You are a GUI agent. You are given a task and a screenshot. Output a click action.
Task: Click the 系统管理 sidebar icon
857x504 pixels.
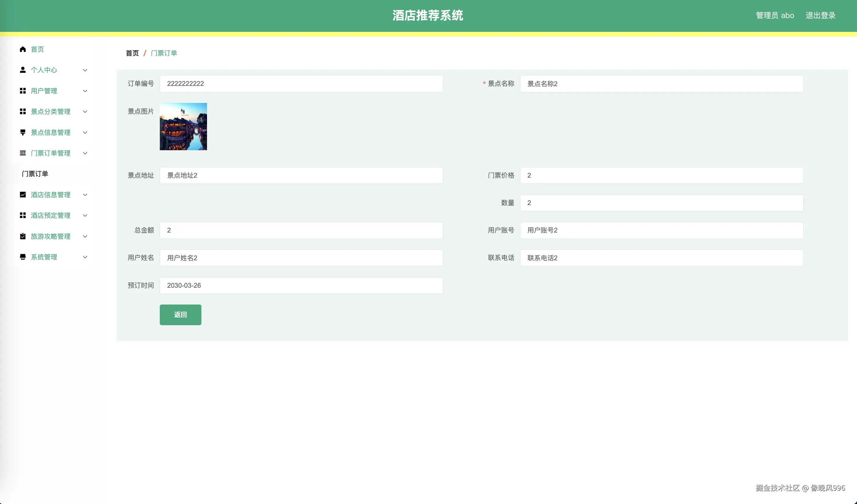(23, 257)
